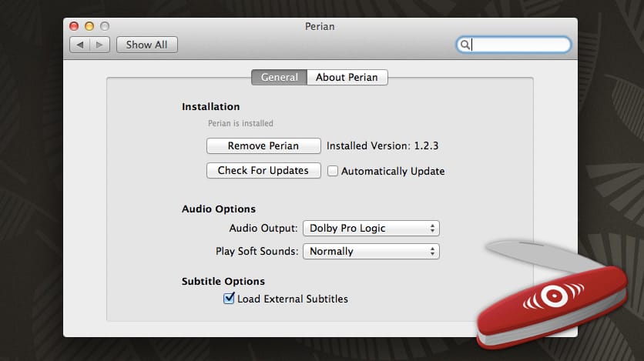Click the red close window button
Screen dimensions: 644x361
point(74,26)
